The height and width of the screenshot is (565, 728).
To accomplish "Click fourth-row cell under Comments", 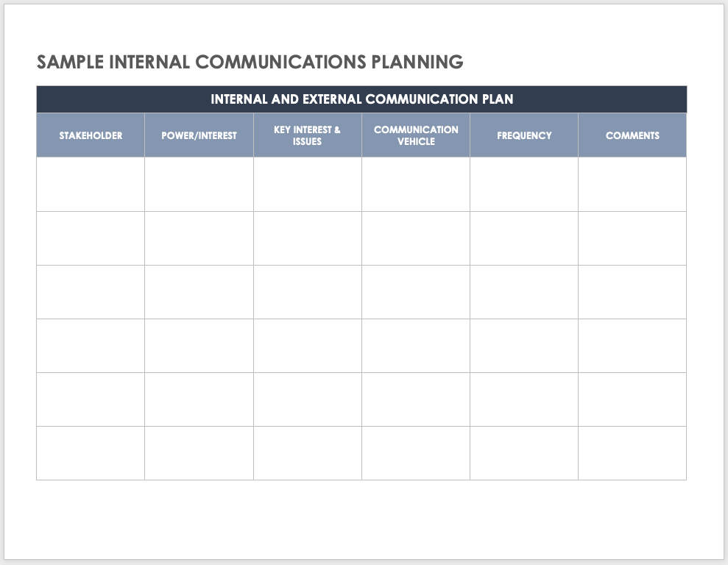I will tap(632, 346).
